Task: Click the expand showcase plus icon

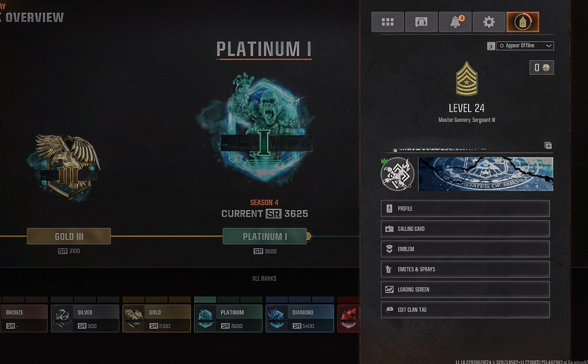Action: tap(548, 145)
